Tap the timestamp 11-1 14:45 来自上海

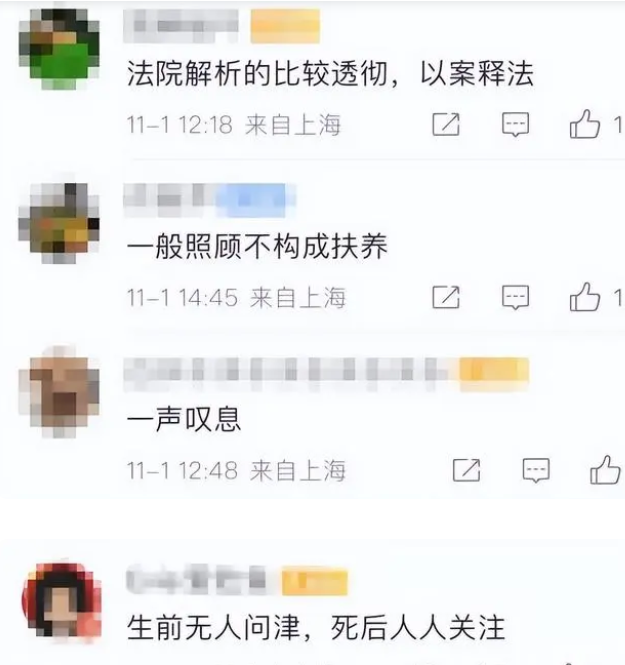click(236, 297)
